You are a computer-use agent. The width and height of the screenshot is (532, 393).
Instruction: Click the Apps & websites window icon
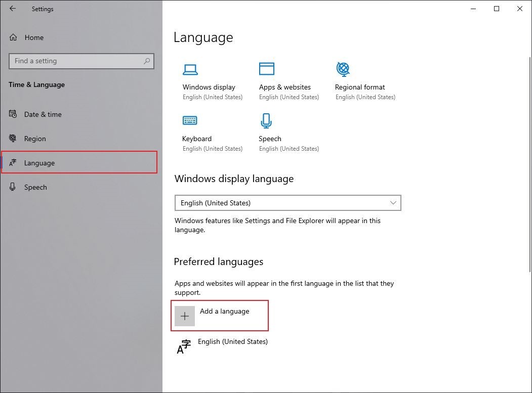266,68
